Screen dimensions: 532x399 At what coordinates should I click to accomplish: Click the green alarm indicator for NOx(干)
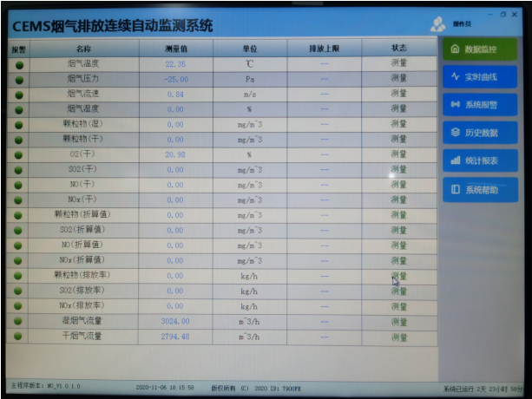tap(18, 200)
